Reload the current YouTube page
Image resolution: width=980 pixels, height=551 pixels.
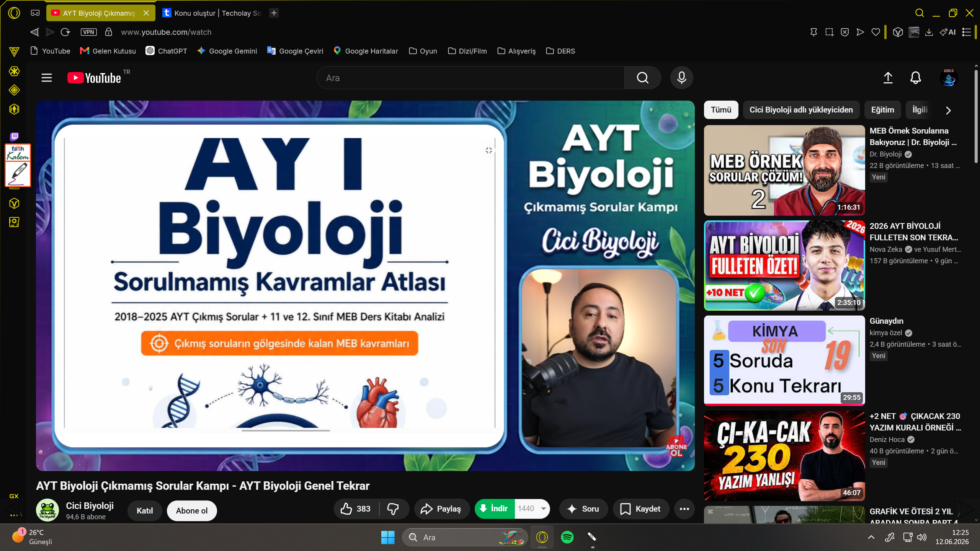pyautogui.click(x=65, y=32)
